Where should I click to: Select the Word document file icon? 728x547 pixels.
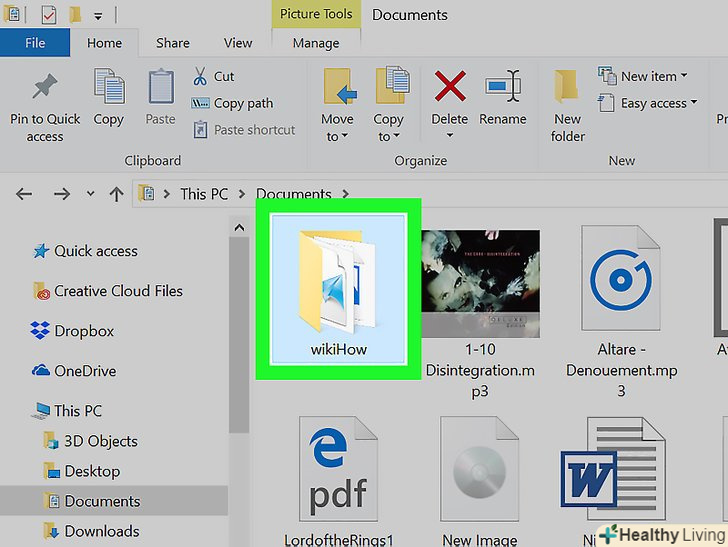pos(614,469)
